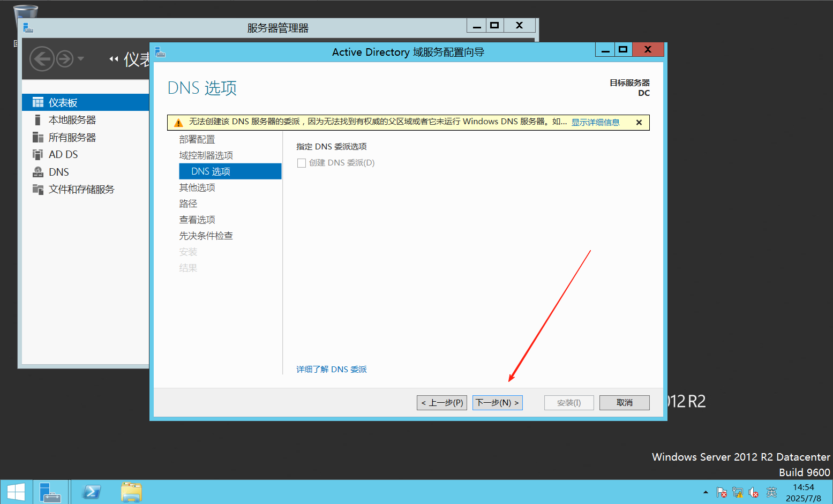Maximize the AD DS configuration wizard
The height and width of the screenshot is (504, 833).
pos(623,50)
